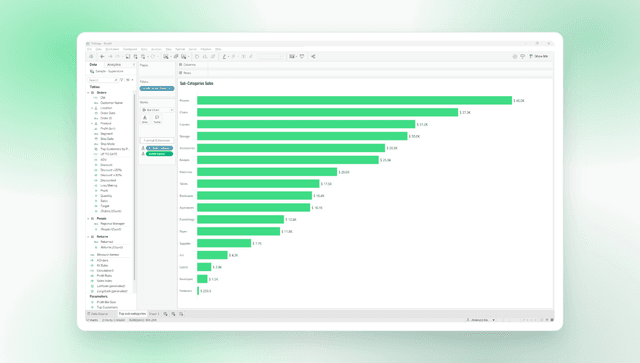Screen dimensions: 640x363
Task: Collapse the People table group
Action: click(89, 218)
